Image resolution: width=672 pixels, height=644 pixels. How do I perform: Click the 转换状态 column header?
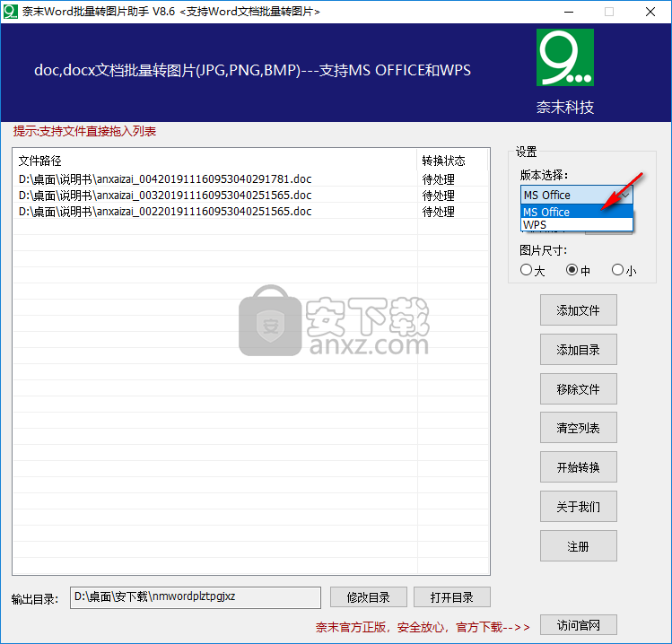point(452,161)
